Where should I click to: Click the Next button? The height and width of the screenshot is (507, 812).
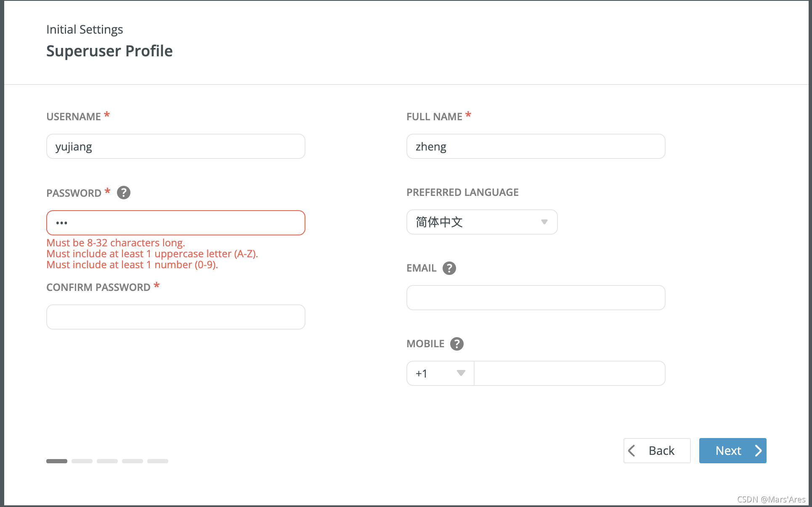point(732,451)
